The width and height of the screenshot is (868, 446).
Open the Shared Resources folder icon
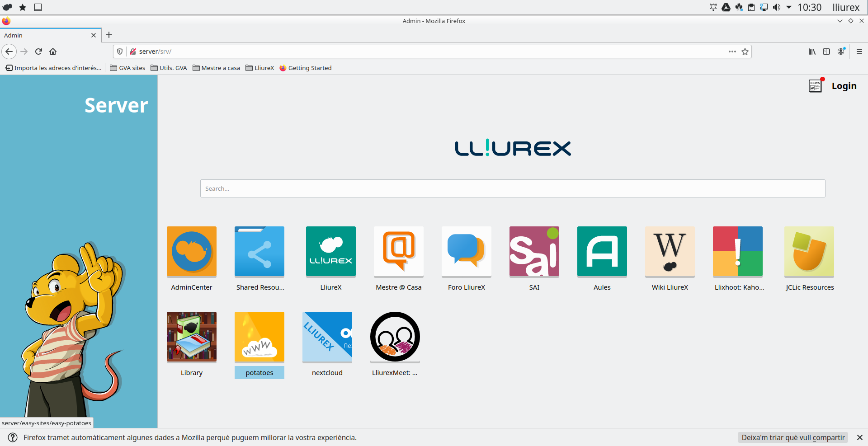tap(259, 251)
